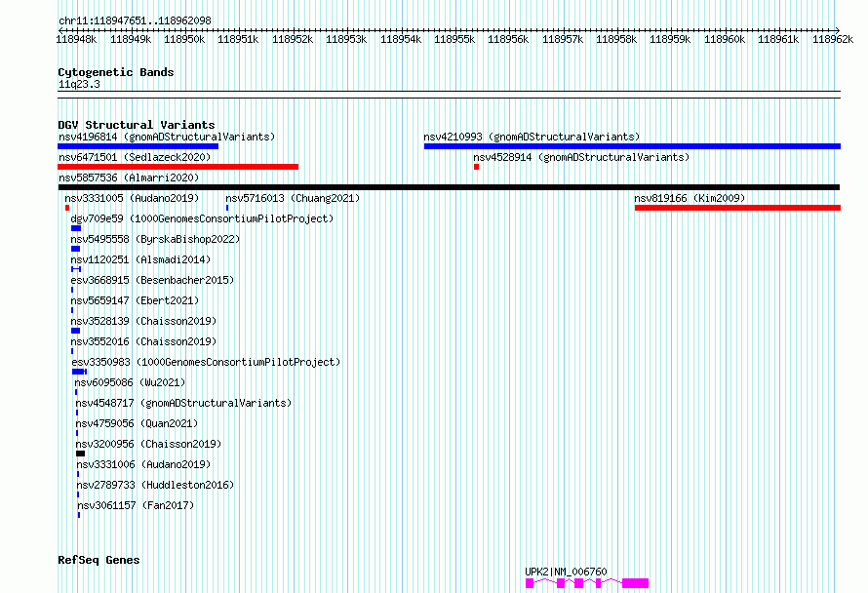This screenshot has height=593, width=868.
Task: Click the nsv5716013 Chuang2021 label
Action: 293,198
